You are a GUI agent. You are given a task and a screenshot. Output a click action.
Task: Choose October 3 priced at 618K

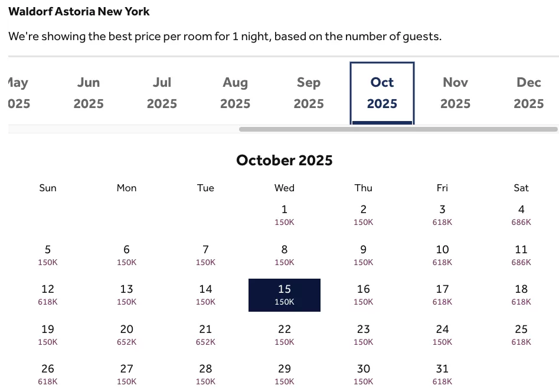coord(443,215)
